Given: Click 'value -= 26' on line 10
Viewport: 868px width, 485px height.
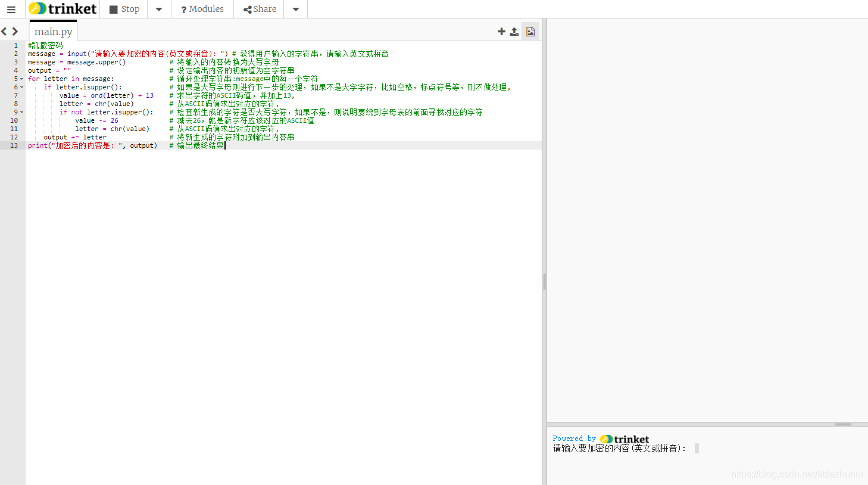Looking at the screenshot, I should (x=96, y=120).
